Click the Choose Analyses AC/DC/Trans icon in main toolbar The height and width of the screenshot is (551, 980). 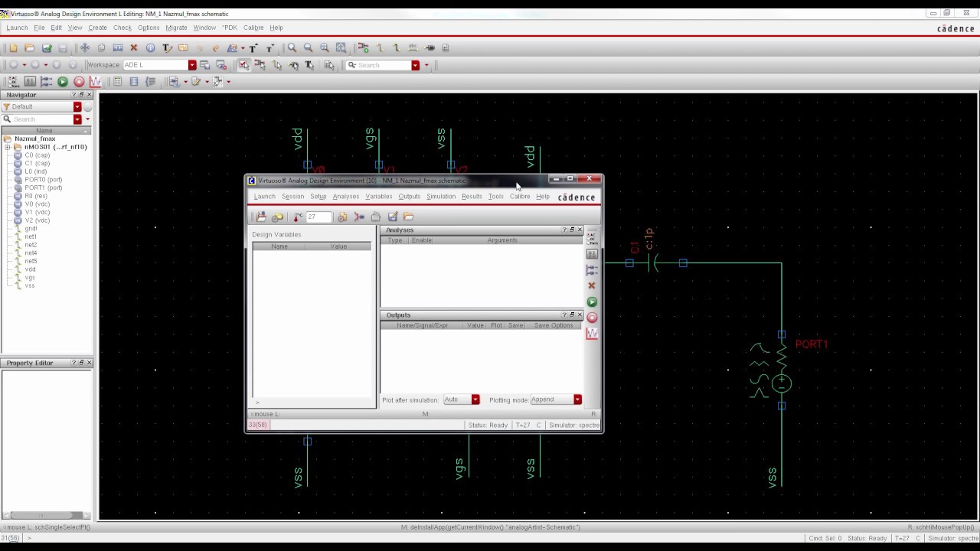coord(12,82)
